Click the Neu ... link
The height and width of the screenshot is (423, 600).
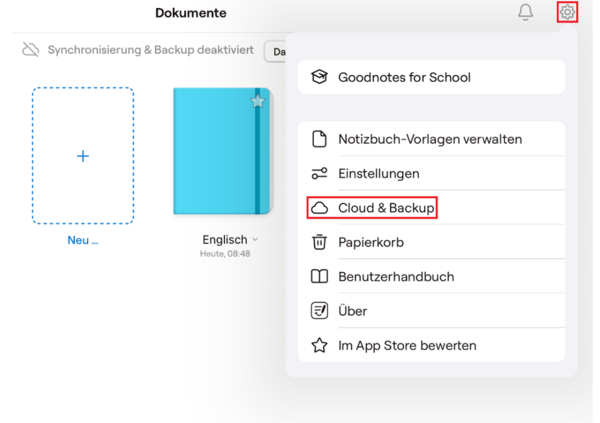(83, 240)
